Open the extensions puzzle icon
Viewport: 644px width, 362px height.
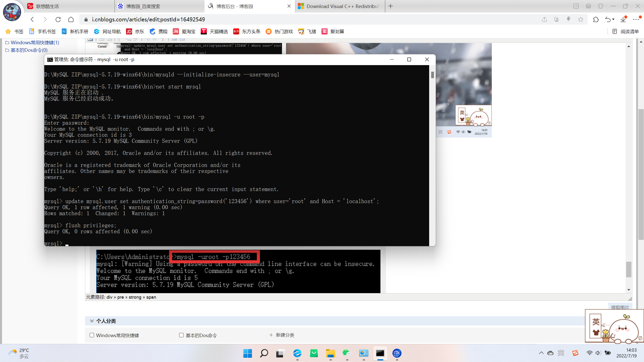pyautogui.click(x=596, y=19)
